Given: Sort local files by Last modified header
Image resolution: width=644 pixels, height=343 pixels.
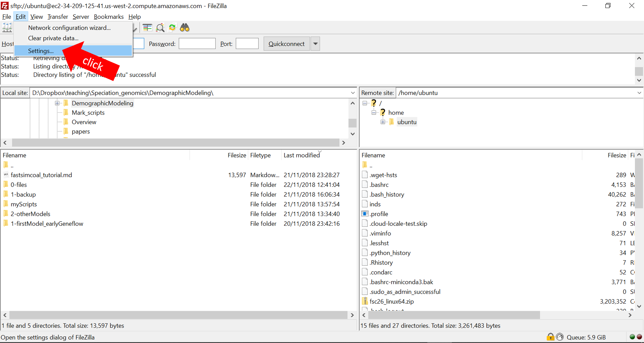Looking at the screenshot, I should [319, 155].
